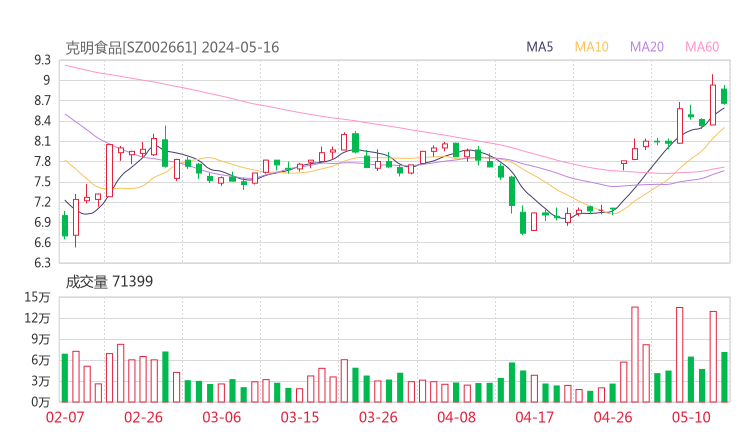Viewport: 740px width, 440px height.
Task: Click the 6.6 price axis value
Action: pos(42,243)
